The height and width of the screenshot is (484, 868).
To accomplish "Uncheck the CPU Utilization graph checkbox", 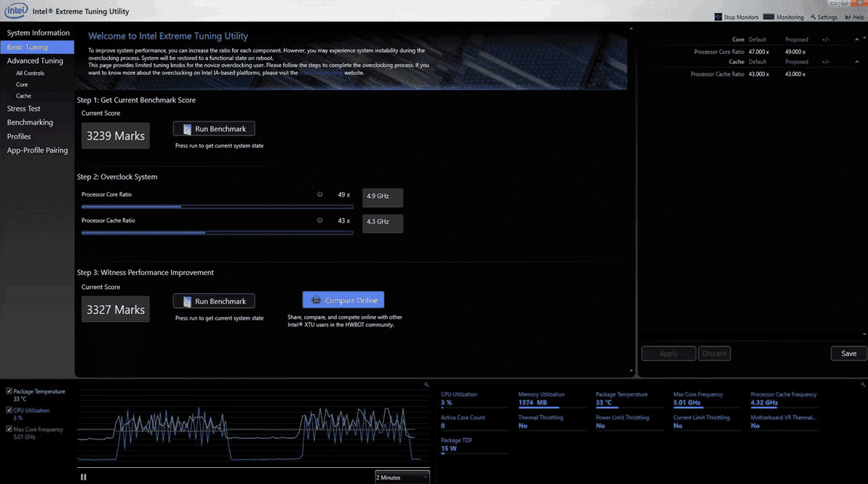I will (9, 410).
